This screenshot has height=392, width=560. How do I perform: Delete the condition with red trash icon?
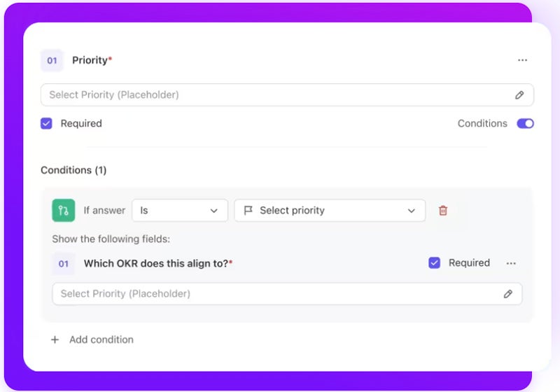click(x=443, y=210)
